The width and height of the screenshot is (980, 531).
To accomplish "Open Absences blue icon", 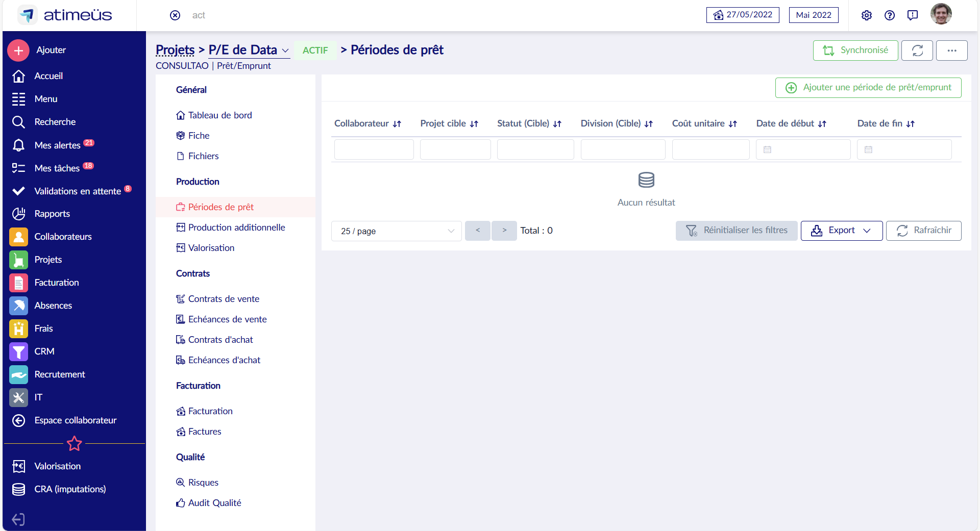I will tap(18, 306).
